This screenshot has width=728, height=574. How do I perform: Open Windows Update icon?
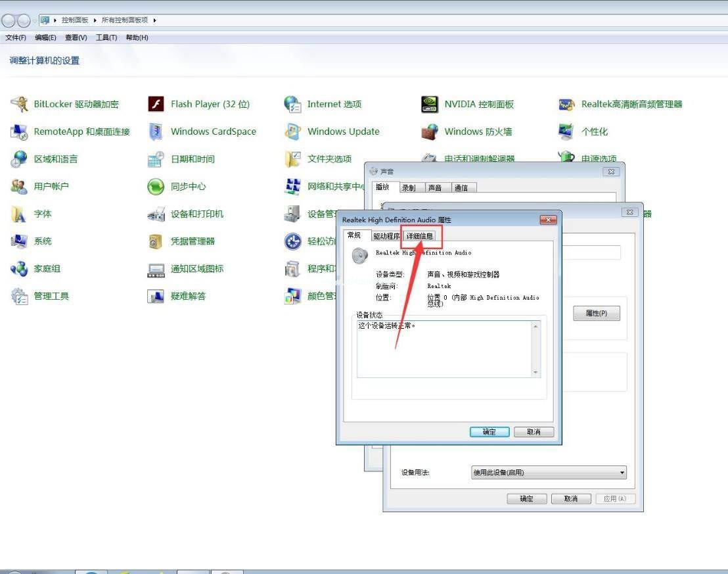(292, 132)
